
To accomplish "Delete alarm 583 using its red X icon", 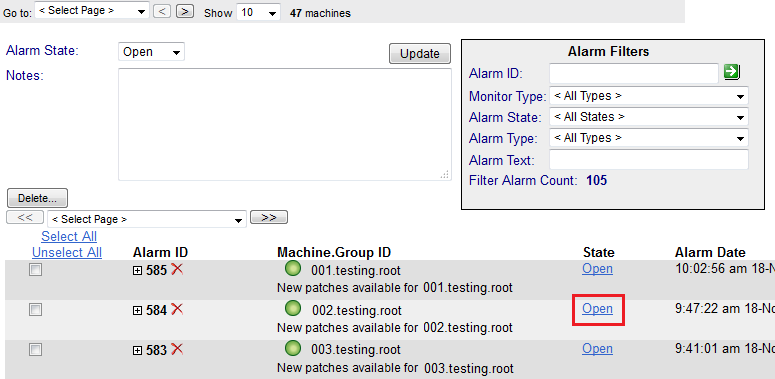I will coord(177,350).
